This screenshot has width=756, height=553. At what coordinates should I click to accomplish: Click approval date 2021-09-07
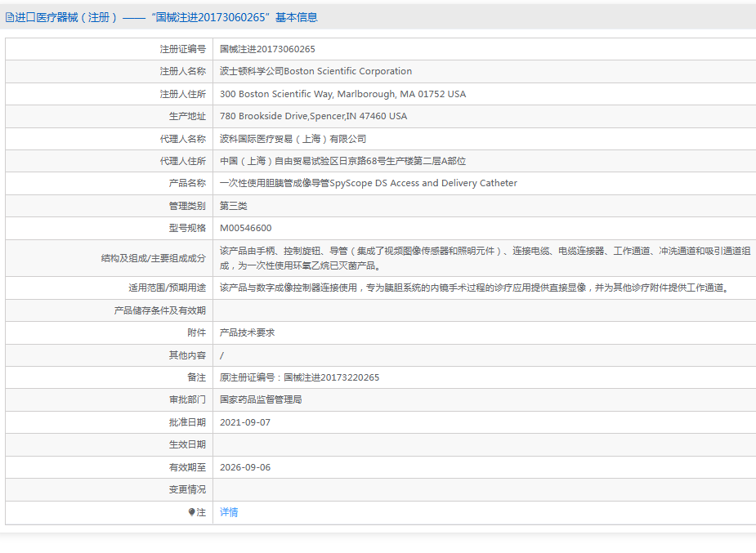[245, 422]
